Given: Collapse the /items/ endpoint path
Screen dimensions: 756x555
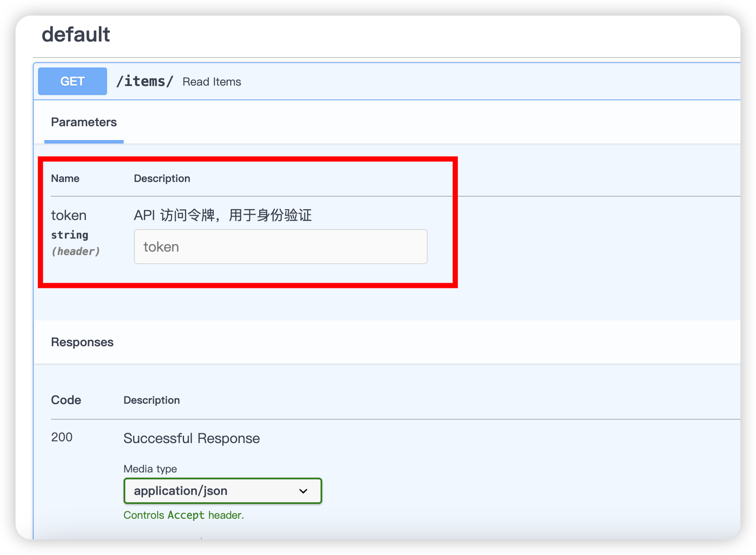Looking at the screenshot, I should point(145,81).
